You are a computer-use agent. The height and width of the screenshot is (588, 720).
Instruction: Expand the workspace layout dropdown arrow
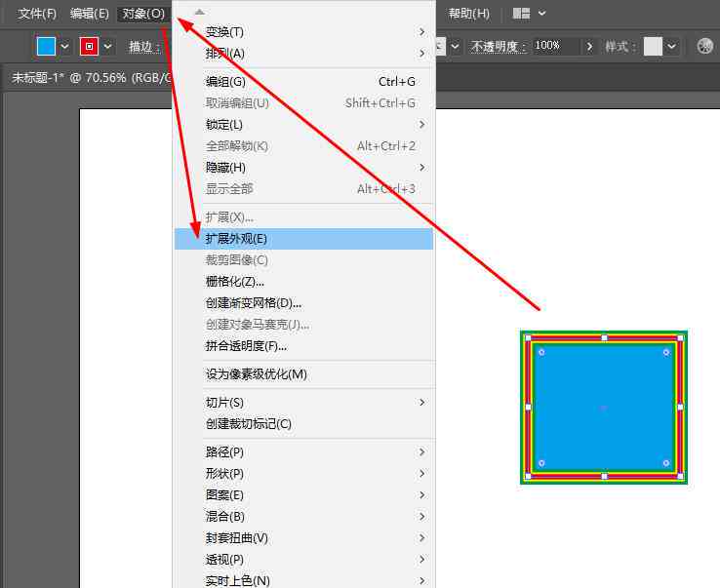541,14
